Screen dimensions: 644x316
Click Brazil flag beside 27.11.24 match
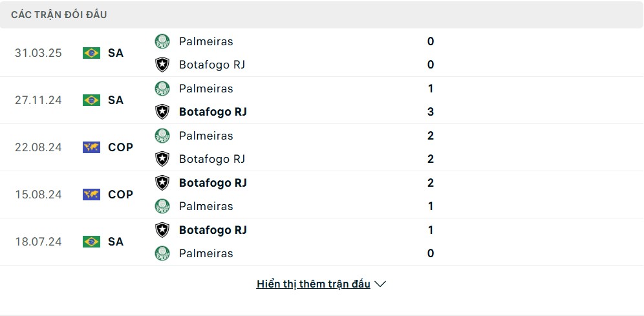[91, 100]
